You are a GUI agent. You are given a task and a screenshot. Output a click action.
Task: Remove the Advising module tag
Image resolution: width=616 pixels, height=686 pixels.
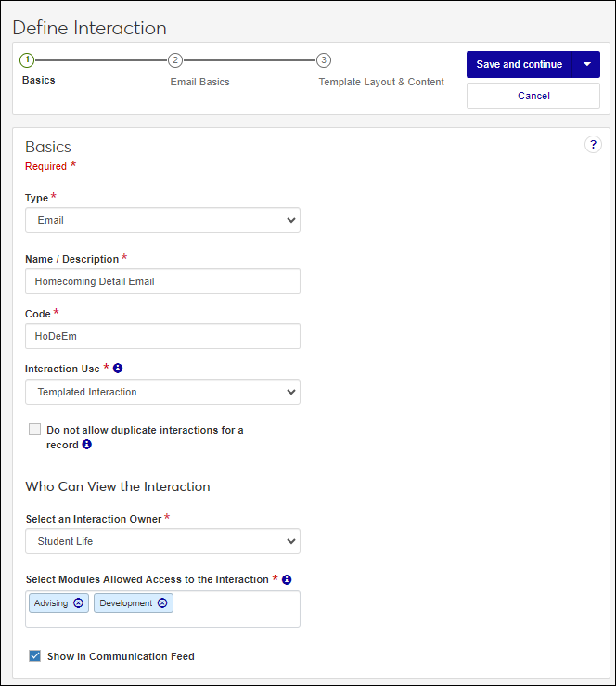coord(78,603)
